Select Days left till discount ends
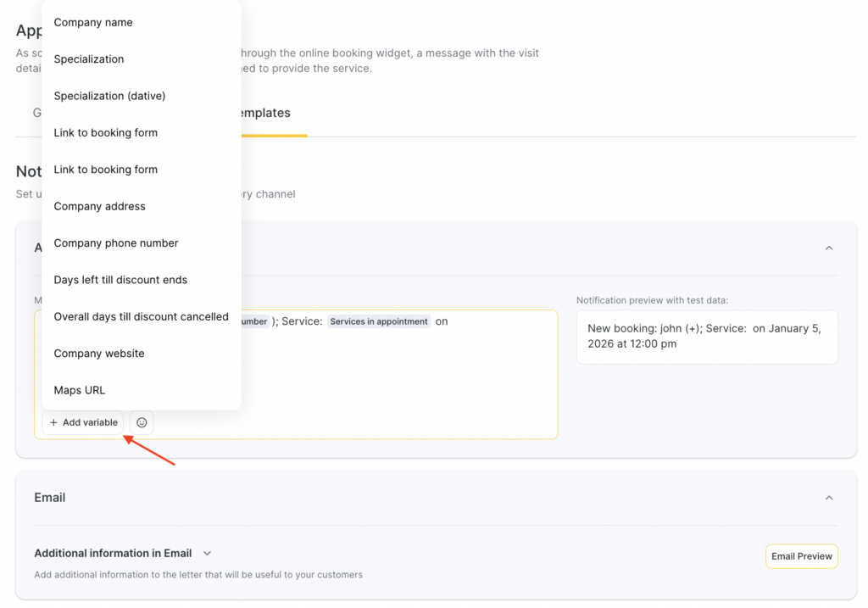Screen dimensions: 868x608 pos(120,280)
